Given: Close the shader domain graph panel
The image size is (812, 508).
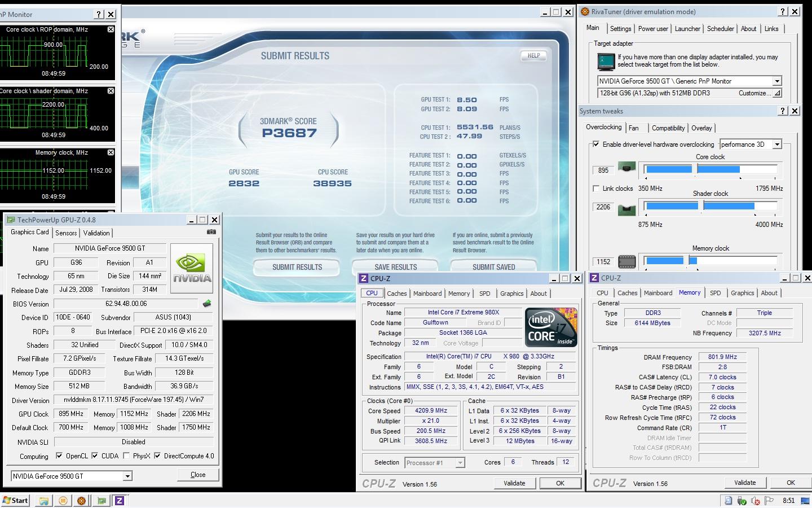Looking at the screenshot, I should point(111,91).
